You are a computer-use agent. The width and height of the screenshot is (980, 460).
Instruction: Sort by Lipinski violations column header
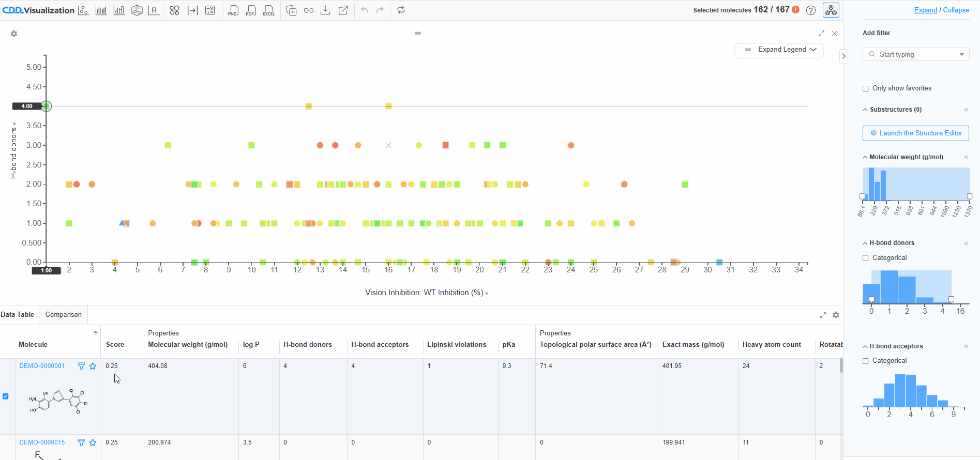click(x=457, y=344)
